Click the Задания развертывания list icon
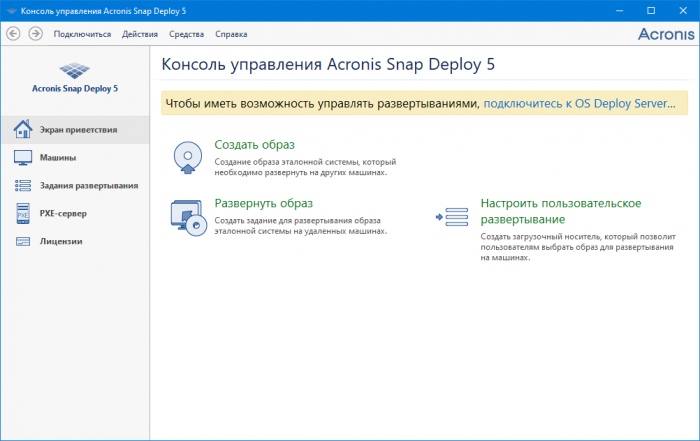 pyautogui.click(x=22, y=185)
